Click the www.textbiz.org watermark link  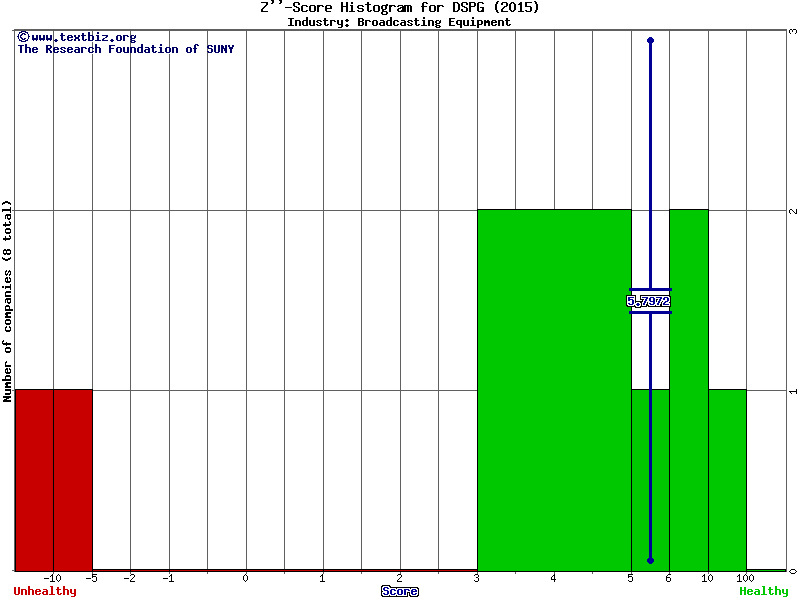click(x=76, y=37)
